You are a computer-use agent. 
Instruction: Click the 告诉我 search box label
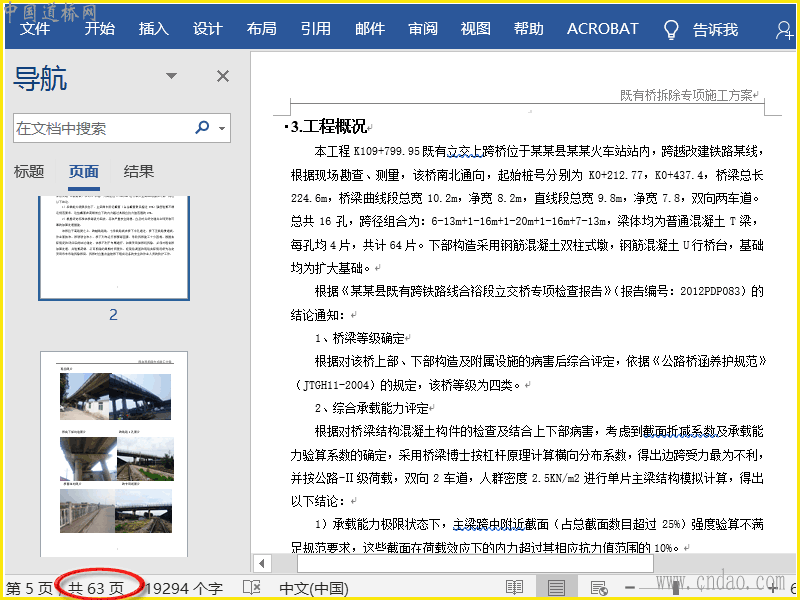(715, 30)
